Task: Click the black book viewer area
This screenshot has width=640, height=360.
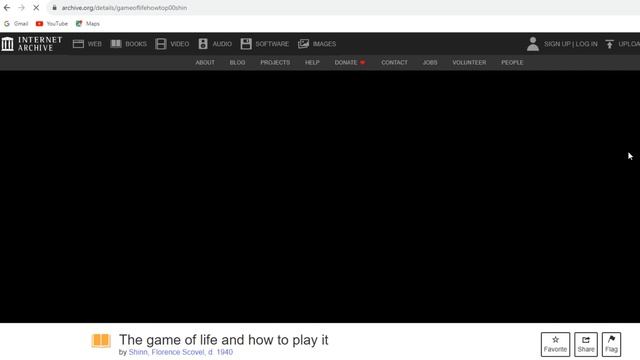Action: point(320,197)
